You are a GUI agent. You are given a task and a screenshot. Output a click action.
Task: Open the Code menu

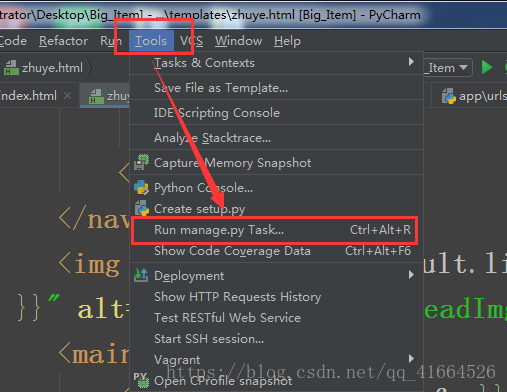[x=13, y=41]
